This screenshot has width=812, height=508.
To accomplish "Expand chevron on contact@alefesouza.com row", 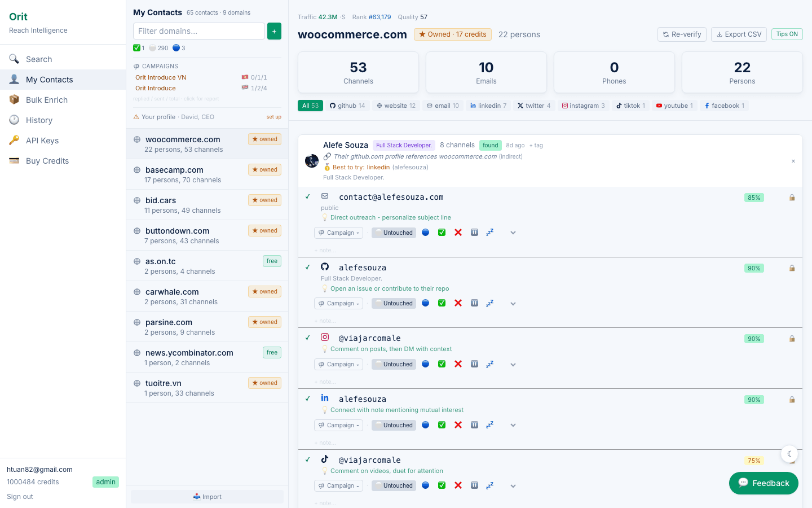I will (513, 233).
